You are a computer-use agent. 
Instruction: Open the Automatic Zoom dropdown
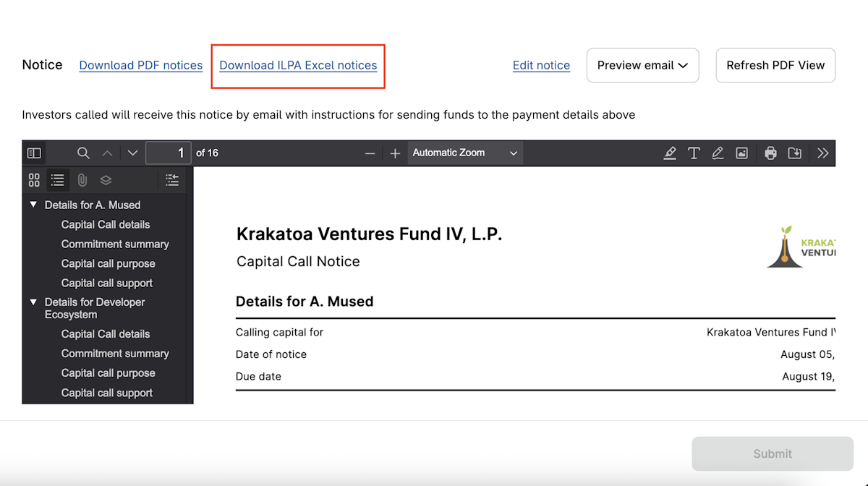(464, 153)
